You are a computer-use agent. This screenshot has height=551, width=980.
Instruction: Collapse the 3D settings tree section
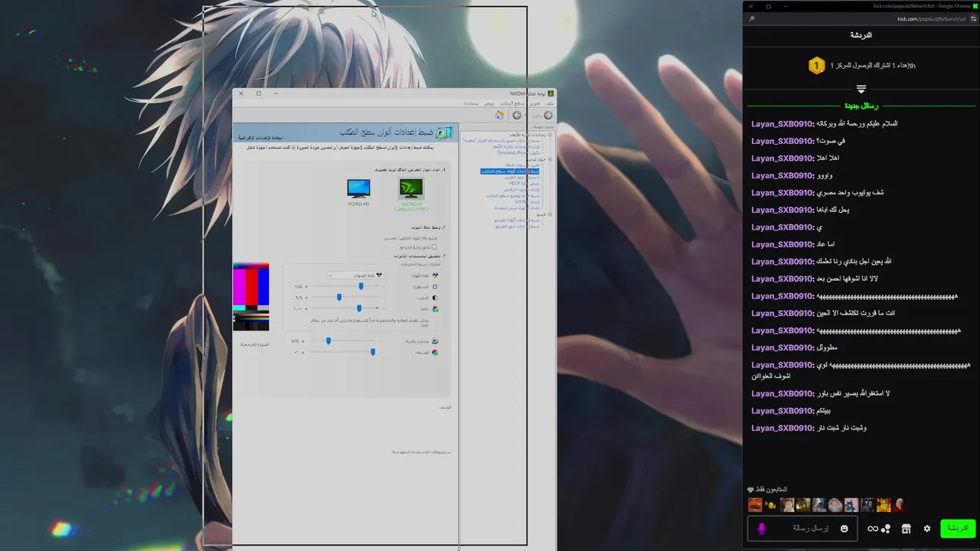point(550,135)
